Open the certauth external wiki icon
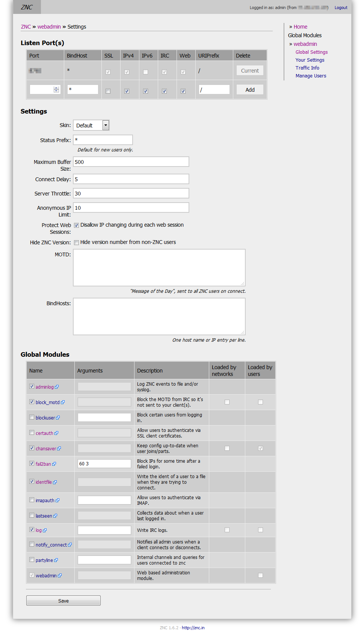Image resolution: width=364 pixels, height=636 pixels. point(56,433)
